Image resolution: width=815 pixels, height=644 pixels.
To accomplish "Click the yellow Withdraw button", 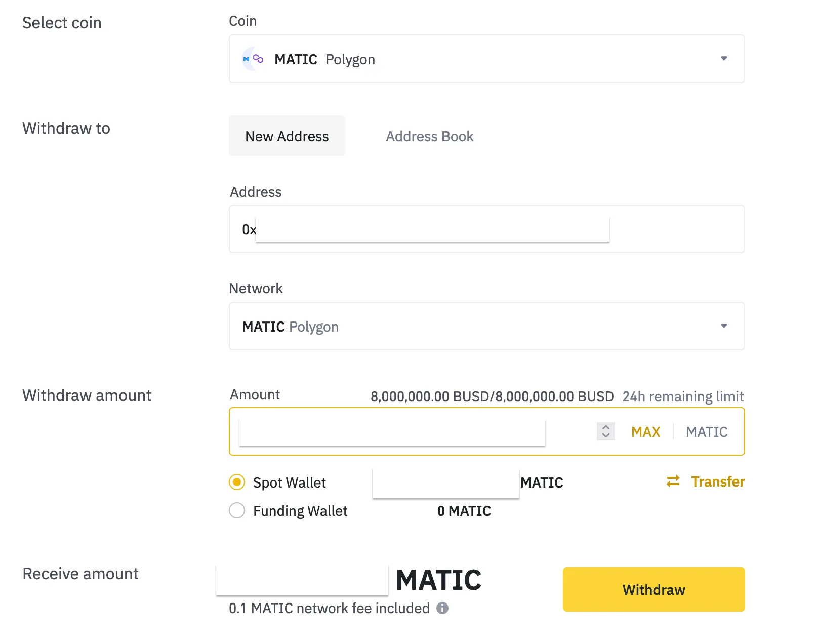I will coord(654,589).
